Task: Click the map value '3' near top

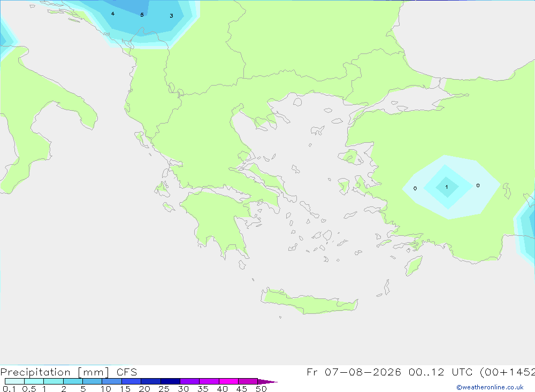Action: 171,16
